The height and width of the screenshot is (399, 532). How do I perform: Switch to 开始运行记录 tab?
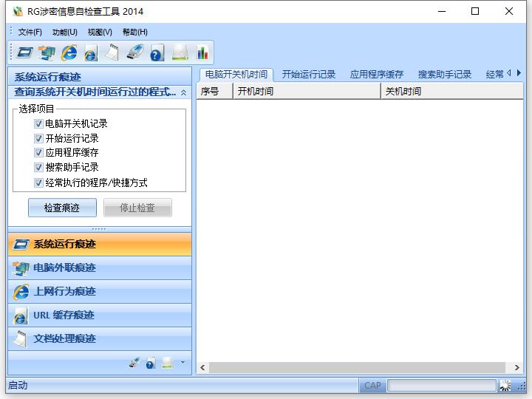coord(308,75)
